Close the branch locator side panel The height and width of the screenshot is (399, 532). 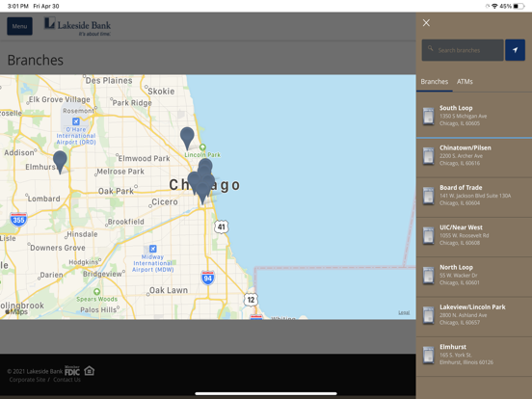click(426, 23)
